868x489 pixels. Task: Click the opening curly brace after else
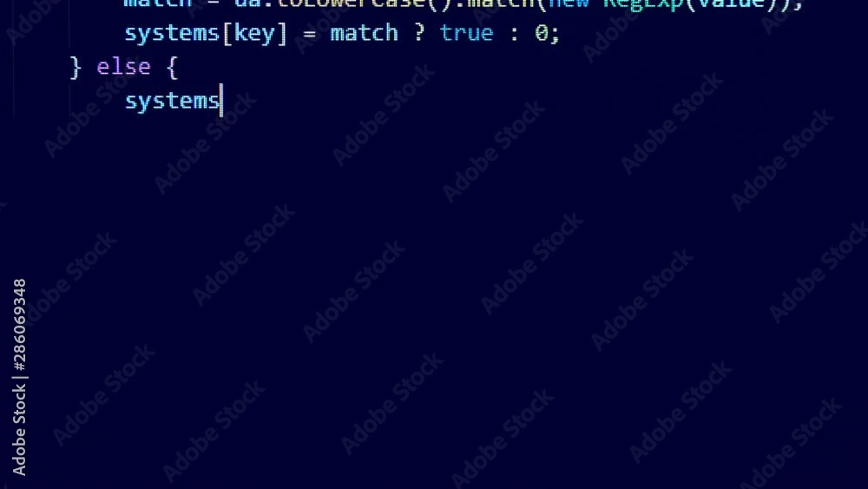point(172,68)
